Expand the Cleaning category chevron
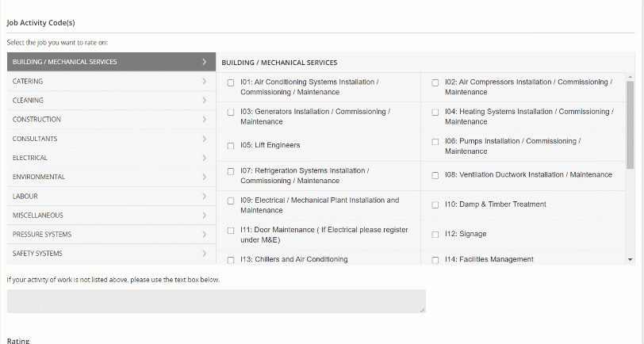Viewport: 644px width, 344px height. (x=204, y=101)
